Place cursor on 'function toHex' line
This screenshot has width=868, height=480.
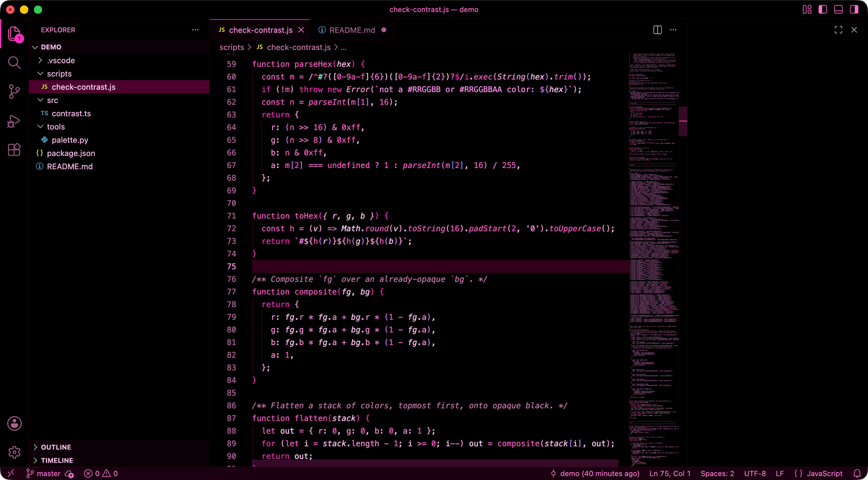[320, 216]
